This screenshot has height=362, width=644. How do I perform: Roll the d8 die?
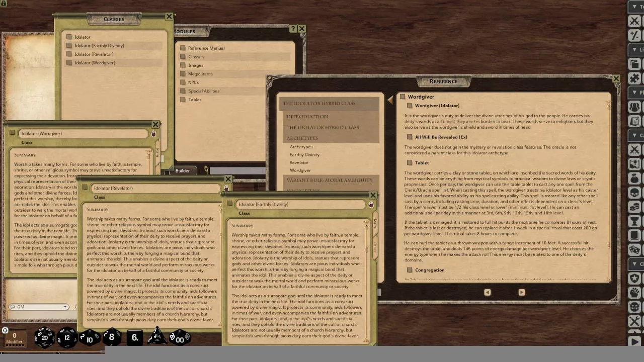(112, 337)
